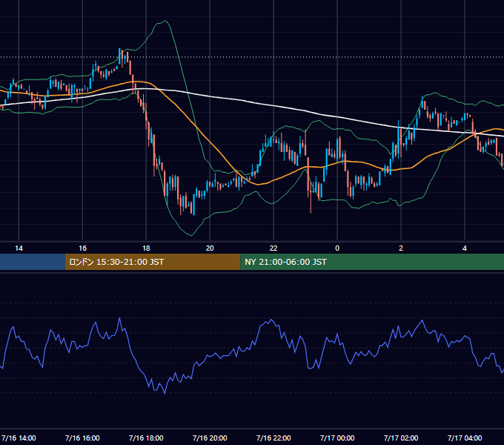The height and width of the screenshot is (445, 504).
Task: Click the ロンドン 15:30-21:00 JST session bar
Action: pyautogui.click(x=153, y=262)
